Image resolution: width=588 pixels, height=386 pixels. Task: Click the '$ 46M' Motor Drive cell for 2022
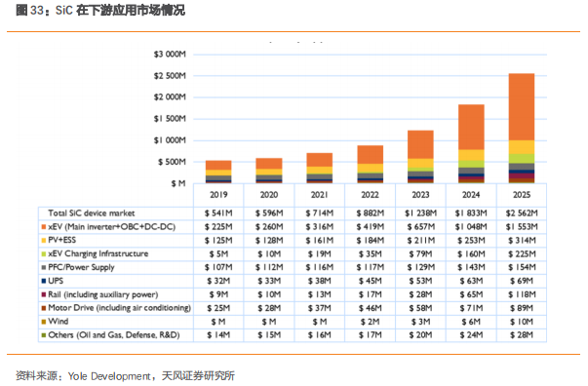pos(371,308)
